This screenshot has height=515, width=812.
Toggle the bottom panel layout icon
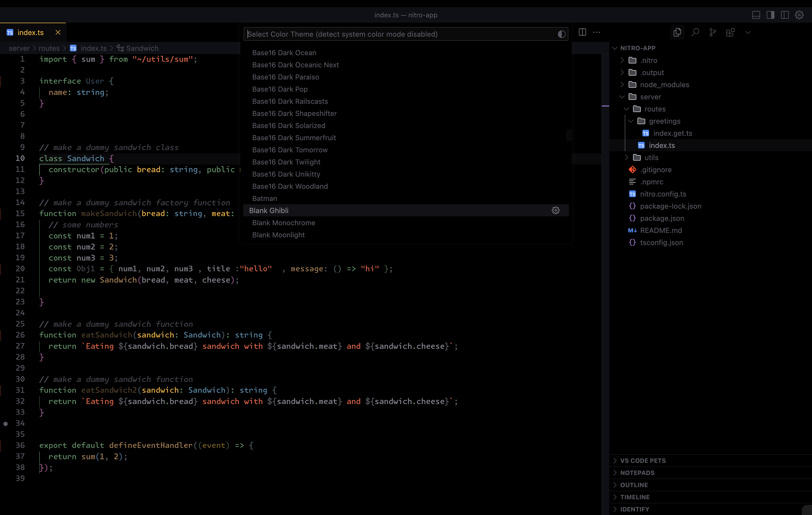click(x=756, y=15)
